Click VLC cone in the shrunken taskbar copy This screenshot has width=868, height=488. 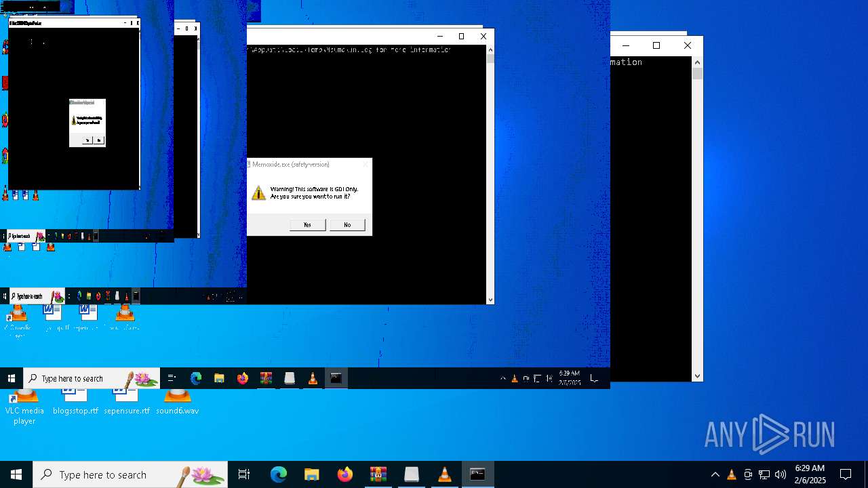(x=313, y=378)
